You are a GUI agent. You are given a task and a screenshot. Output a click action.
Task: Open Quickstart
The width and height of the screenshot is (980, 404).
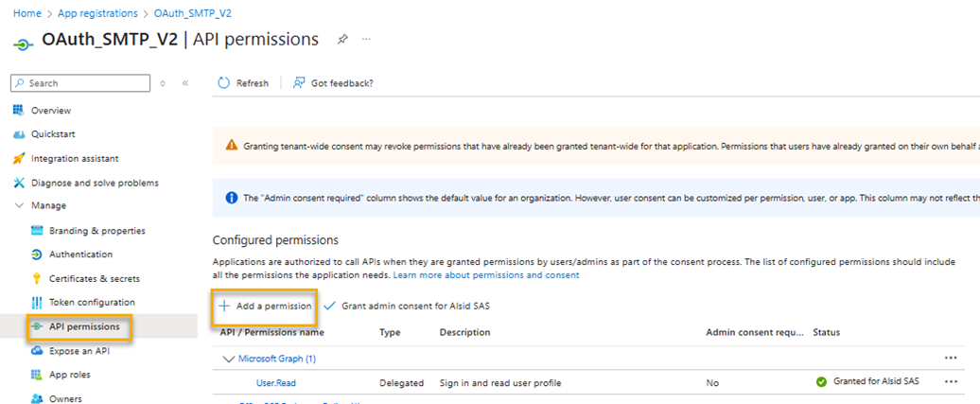pos(53,134)
